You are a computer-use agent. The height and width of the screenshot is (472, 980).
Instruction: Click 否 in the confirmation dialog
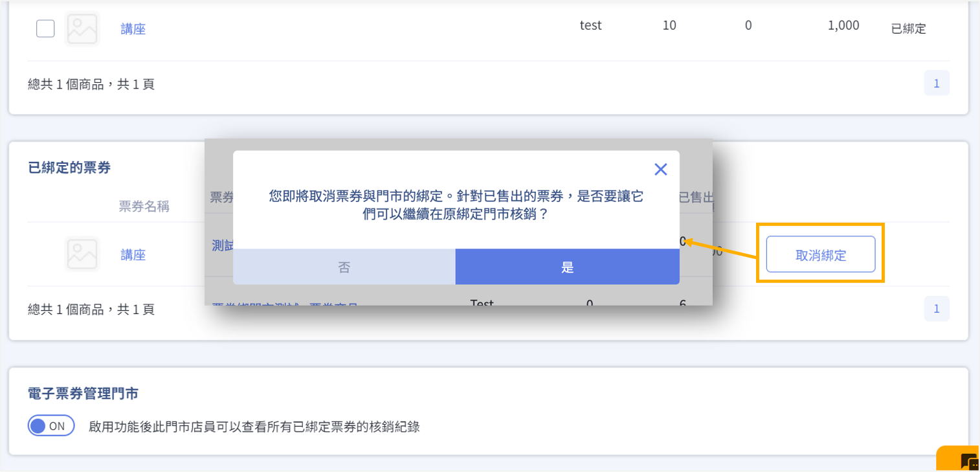tap(344, 267)
